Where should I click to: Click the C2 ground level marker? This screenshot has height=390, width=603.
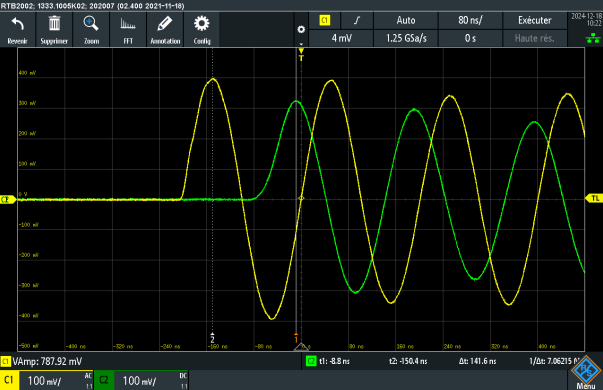pos(7,199)
